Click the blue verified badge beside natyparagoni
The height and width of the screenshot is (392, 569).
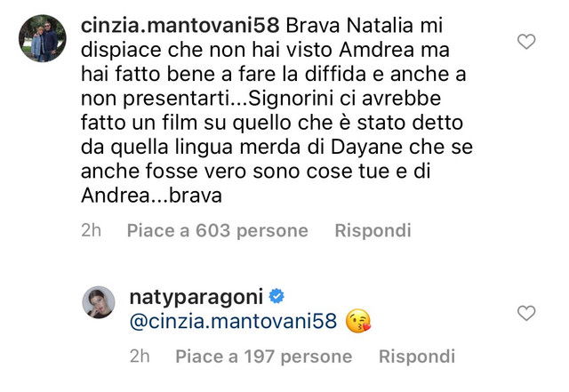tap(276, 297)
